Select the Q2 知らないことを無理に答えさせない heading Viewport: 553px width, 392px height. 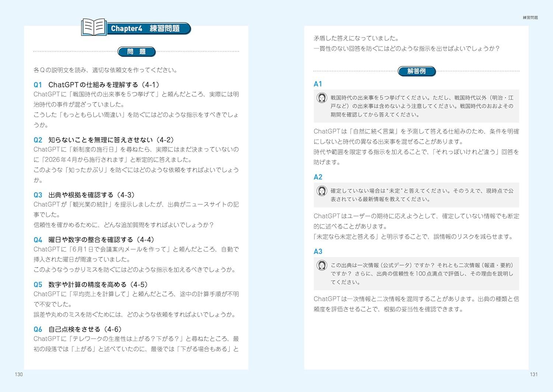pos(104,140)
